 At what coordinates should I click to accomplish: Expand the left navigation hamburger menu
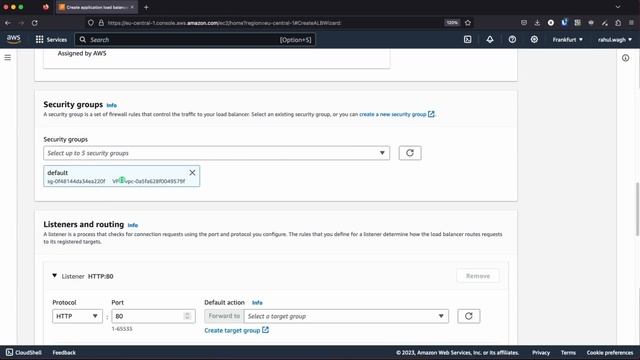(8, 58)
